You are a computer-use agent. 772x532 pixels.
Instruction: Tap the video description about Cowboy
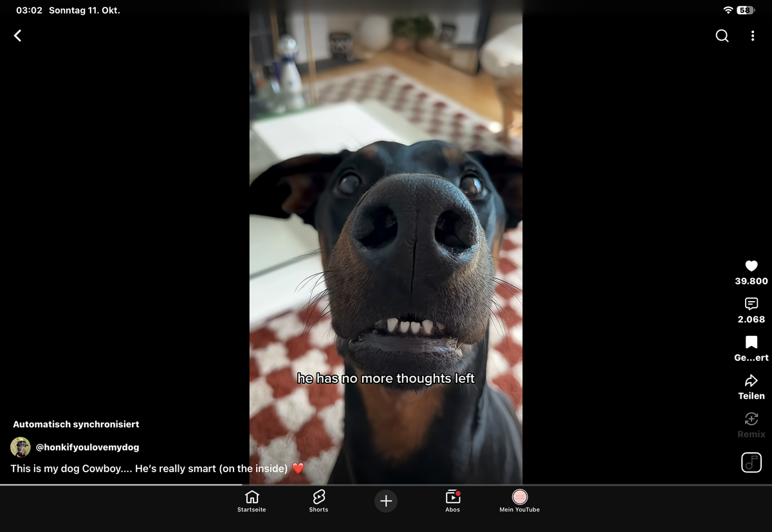point(158,468)
